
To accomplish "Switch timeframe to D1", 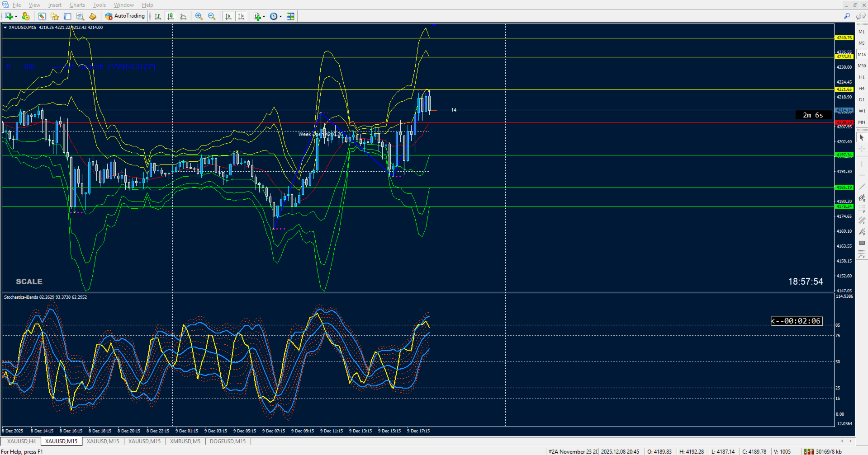I will 862,100.
